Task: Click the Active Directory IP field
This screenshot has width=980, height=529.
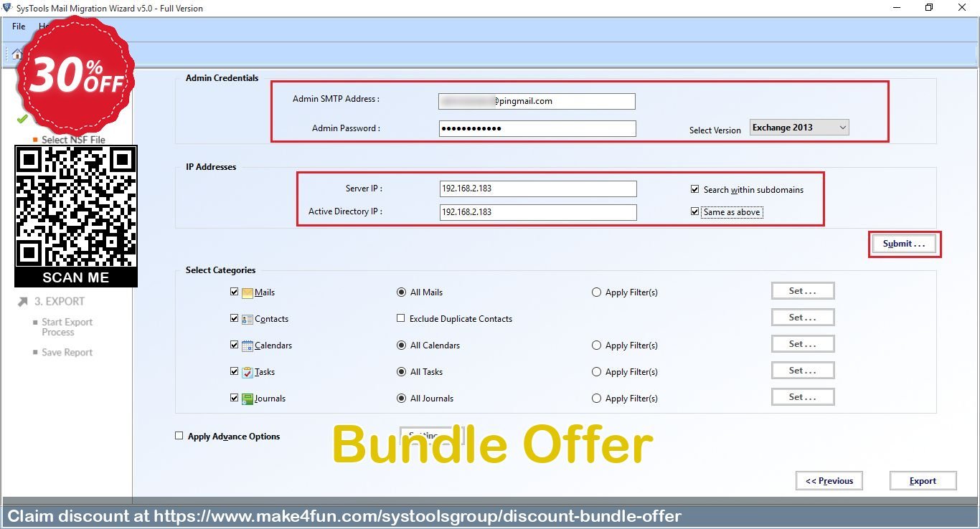Action: 538,212
